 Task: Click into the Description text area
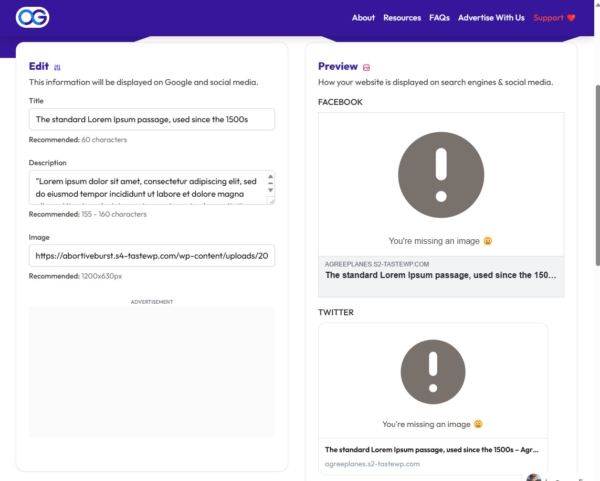(152, 187)
